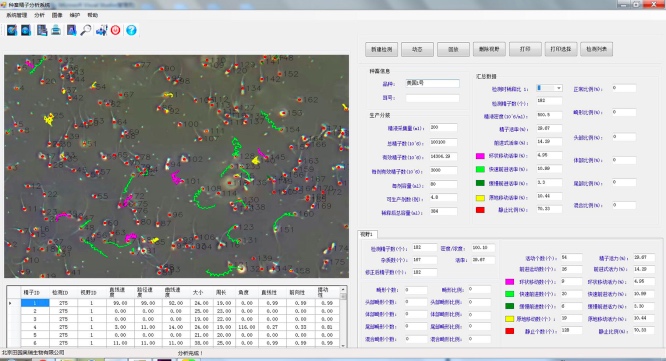666x361 pixels.
Task: Click the book with letter A icon
Action: pos(71,30)
